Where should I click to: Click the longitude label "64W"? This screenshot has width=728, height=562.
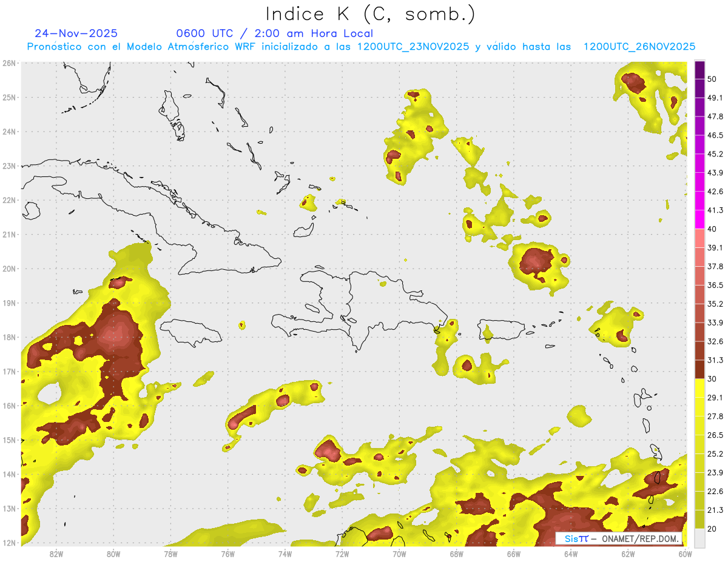pos(570,554)
